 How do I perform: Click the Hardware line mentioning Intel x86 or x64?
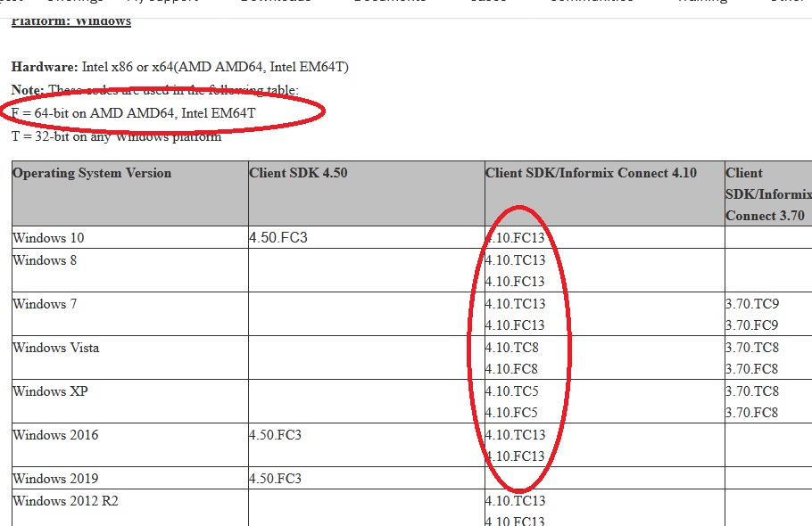180,67
